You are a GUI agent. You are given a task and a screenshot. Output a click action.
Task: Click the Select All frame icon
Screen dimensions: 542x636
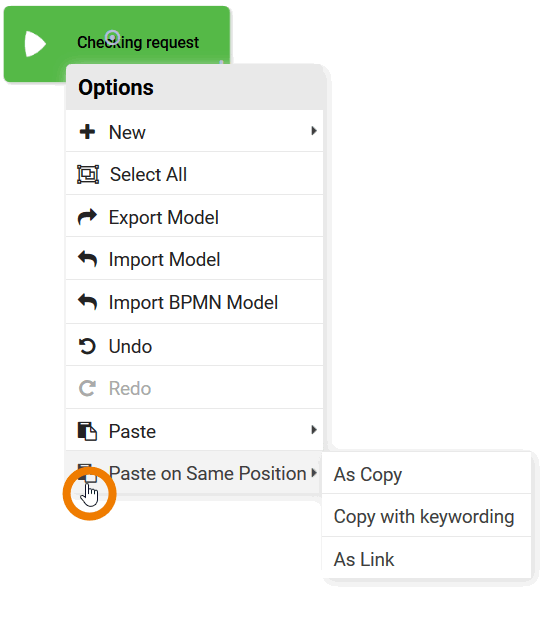(88, 174)
